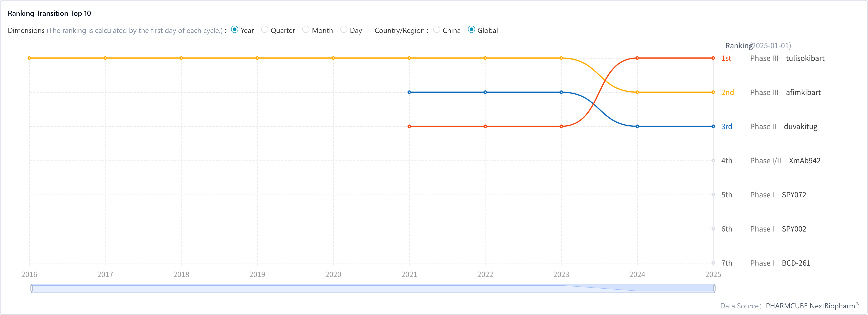Click the blue duvakitug data point at 2021
868x315 pixels.
click(x=409, y=92)
